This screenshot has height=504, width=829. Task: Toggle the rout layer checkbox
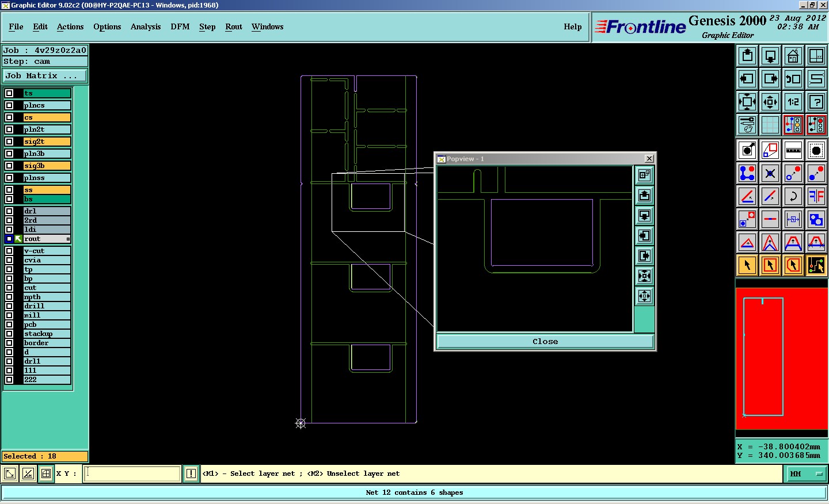(9, 239)
